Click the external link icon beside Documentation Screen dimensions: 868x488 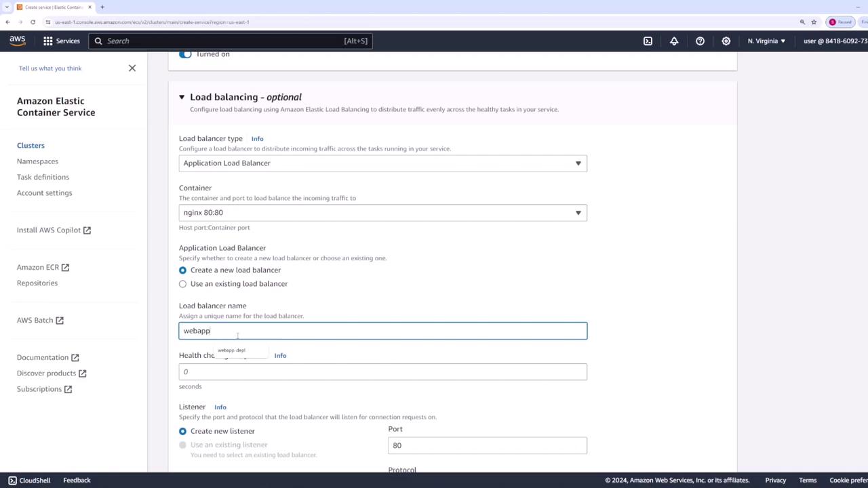click(75, 358)
